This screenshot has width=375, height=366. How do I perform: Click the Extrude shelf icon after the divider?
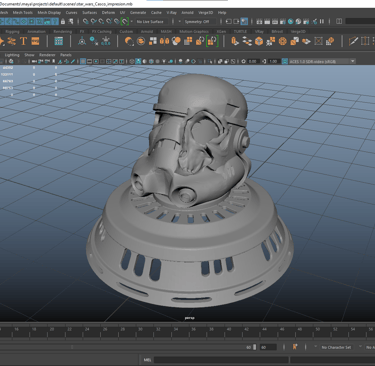click(235, 41)
